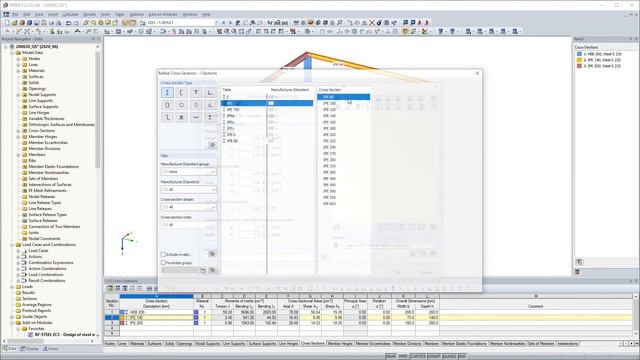
Task: Select the channel (U) section type icon
Action: pyautogui.click(x=181, y=93)
